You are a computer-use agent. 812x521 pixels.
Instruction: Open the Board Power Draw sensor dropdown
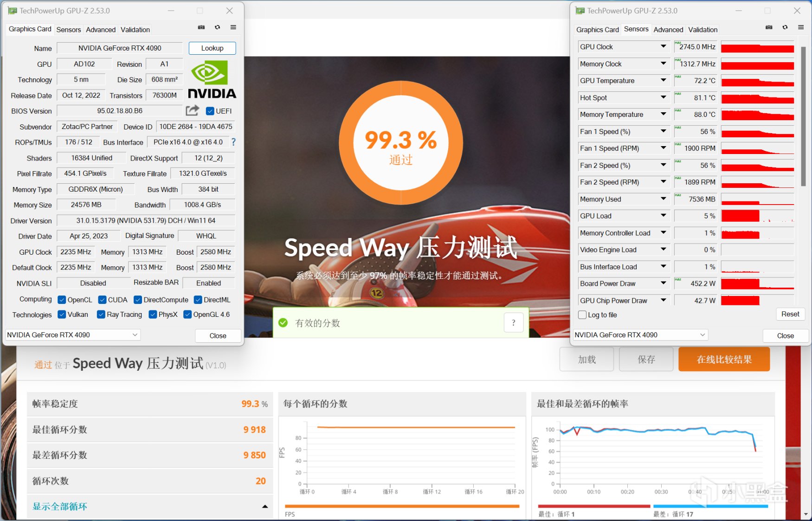[x=664, y=283]
